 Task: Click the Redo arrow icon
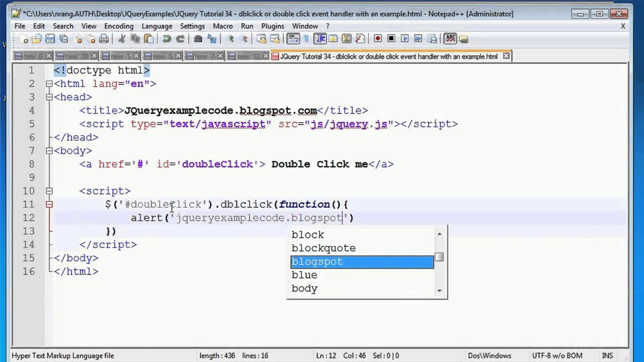[x=180, y=39]
